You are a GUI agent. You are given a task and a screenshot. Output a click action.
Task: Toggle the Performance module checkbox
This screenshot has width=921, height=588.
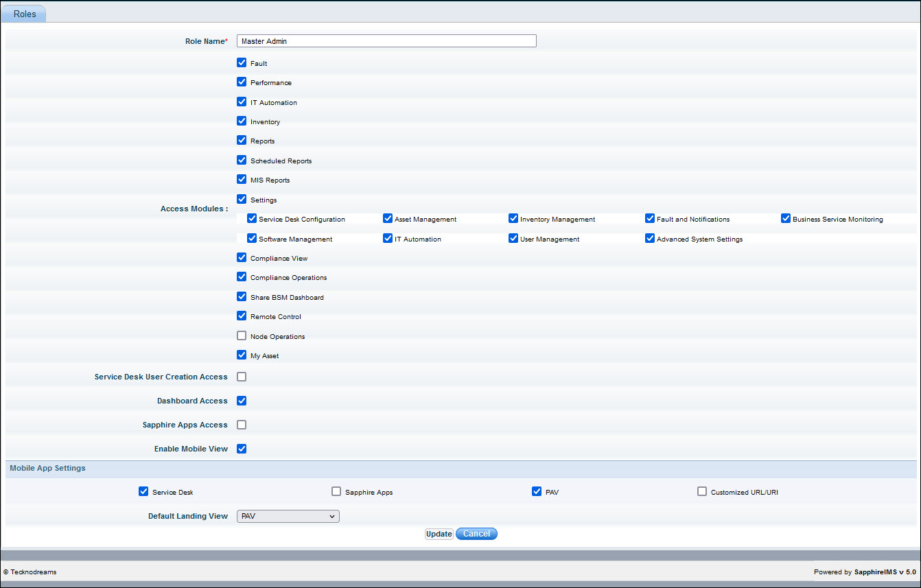[x=242, y=82]
